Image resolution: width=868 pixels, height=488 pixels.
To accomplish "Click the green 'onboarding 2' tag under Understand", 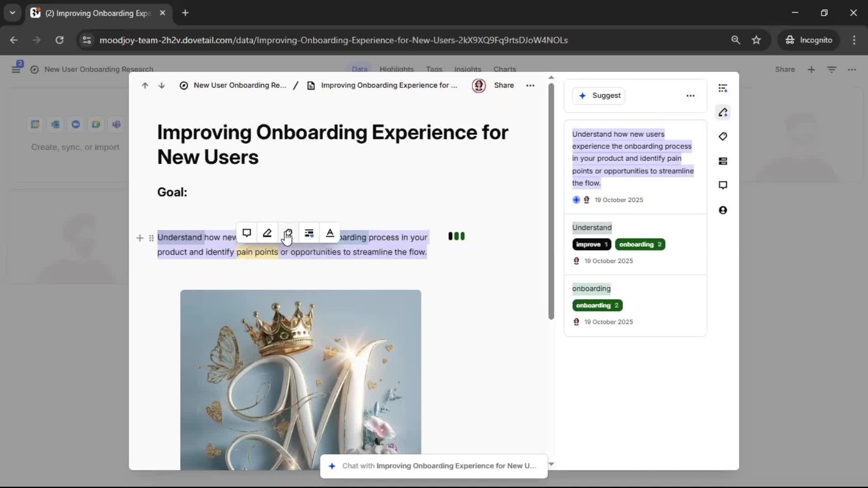I will (x=640, y=244).
